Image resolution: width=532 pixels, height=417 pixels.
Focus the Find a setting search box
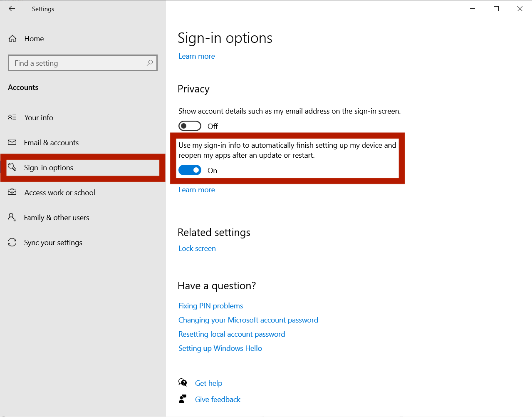[x=83, y=63]
